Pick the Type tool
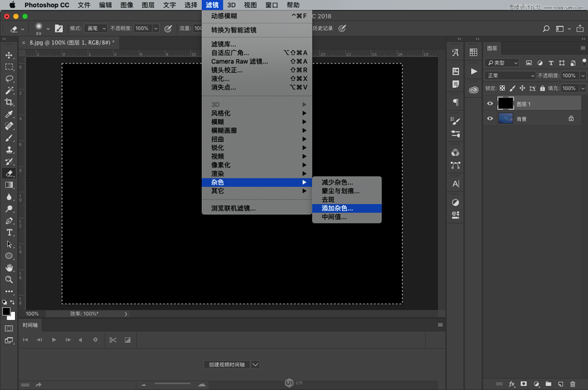 [x=9, y=233]
